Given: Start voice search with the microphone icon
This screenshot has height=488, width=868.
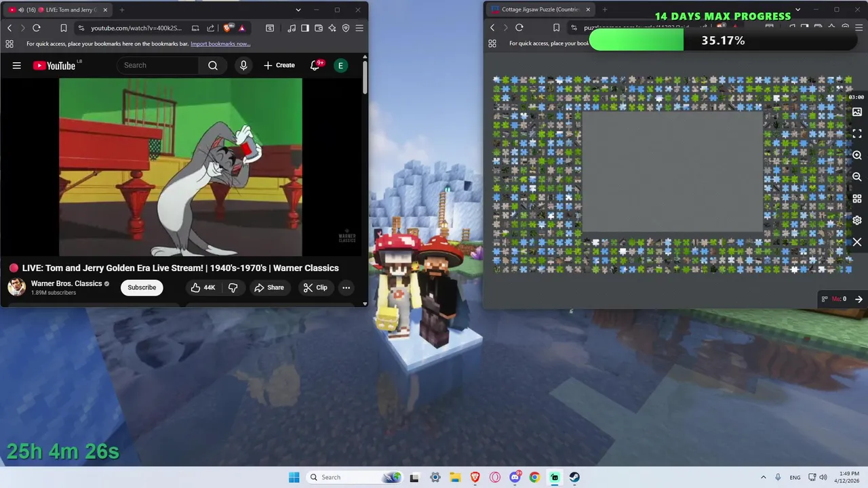Looking at the screenshot, I should coord(243,66).
